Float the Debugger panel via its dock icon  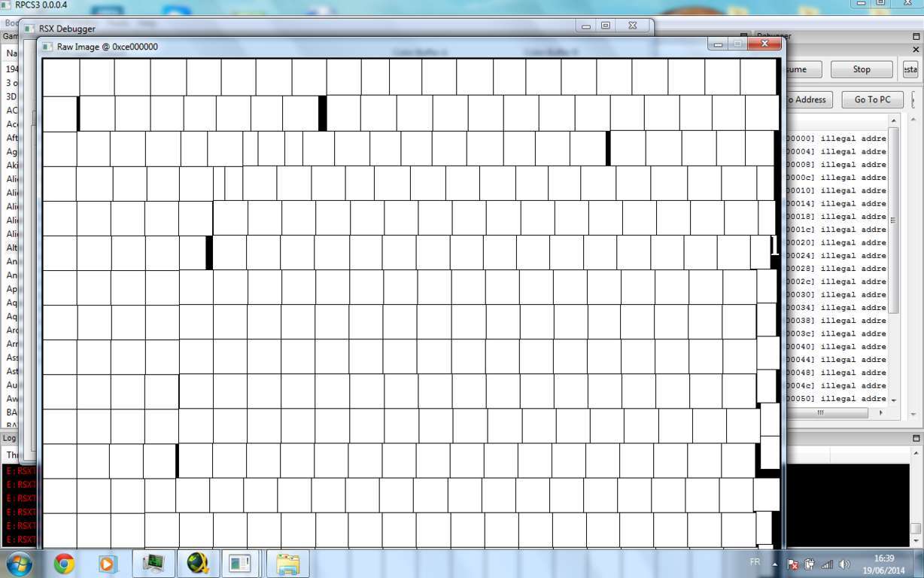point(916,35)
